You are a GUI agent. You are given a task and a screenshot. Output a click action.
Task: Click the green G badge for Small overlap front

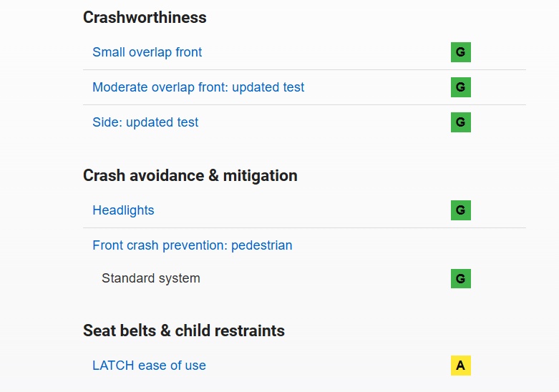[461, 52]
